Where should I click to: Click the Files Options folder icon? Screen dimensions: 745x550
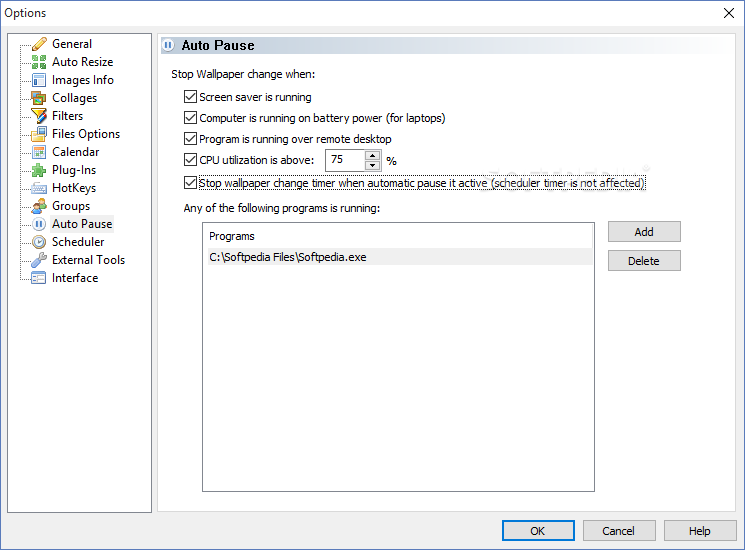[39, 134]
